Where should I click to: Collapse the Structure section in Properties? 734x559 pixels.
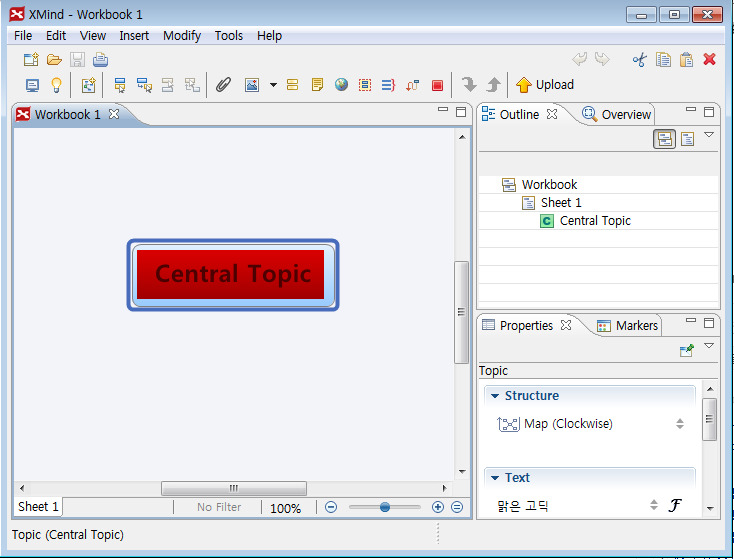point(495,396)
